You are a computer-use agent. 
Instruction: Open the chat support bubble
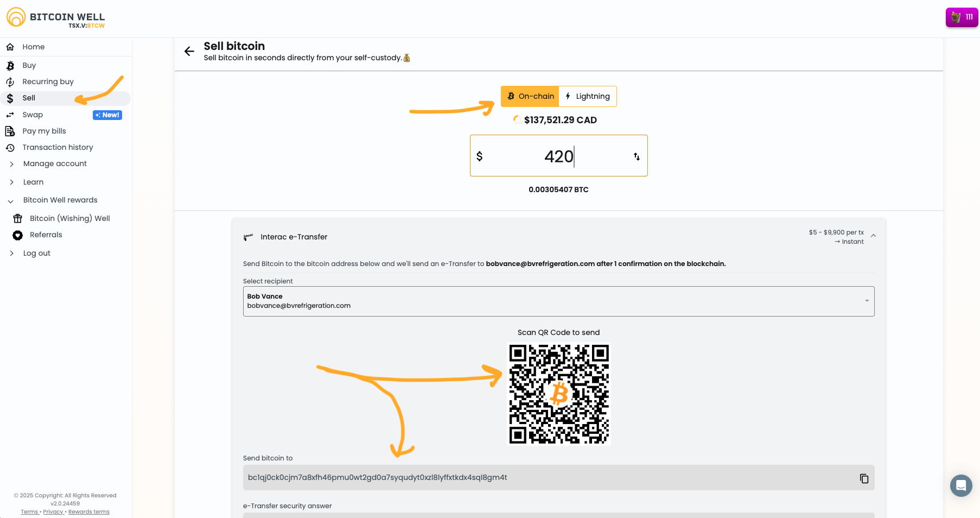960,485
